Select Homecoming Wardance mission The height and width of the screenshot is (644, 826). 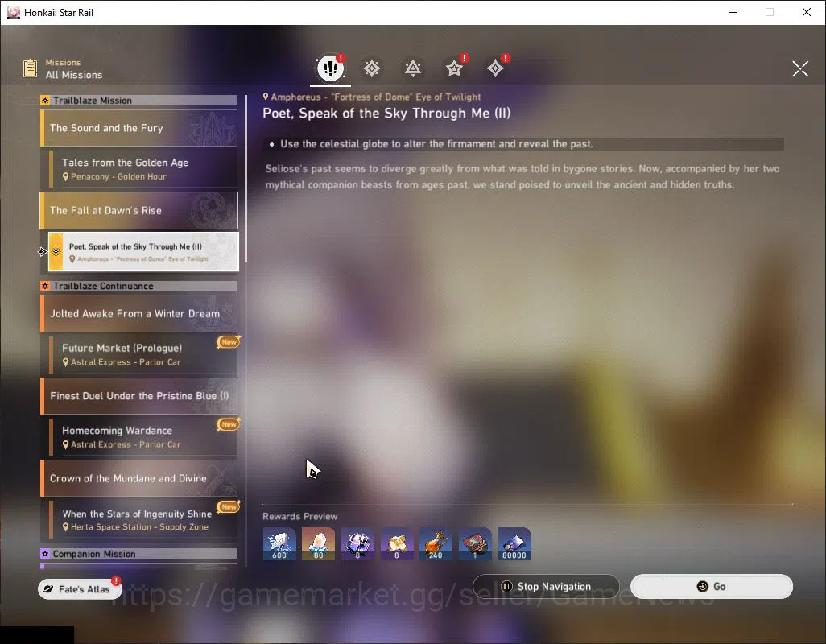143,437
